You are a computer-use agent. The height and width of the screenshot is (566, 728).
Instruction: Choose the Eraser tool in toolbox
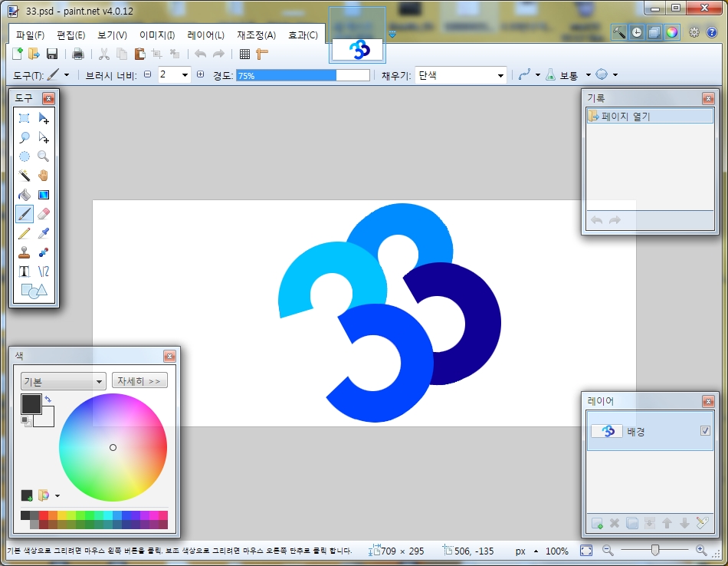[44, 214]
